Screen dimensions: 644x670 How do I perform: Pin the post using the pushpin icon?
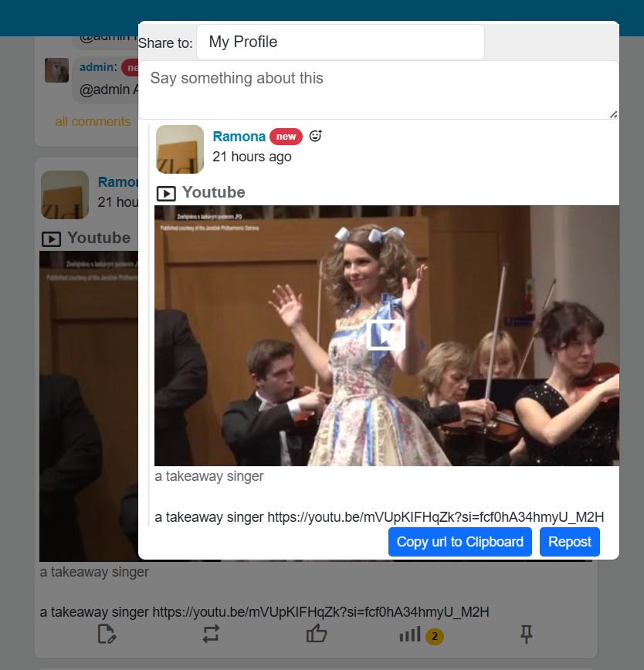(x=527, y=634)
